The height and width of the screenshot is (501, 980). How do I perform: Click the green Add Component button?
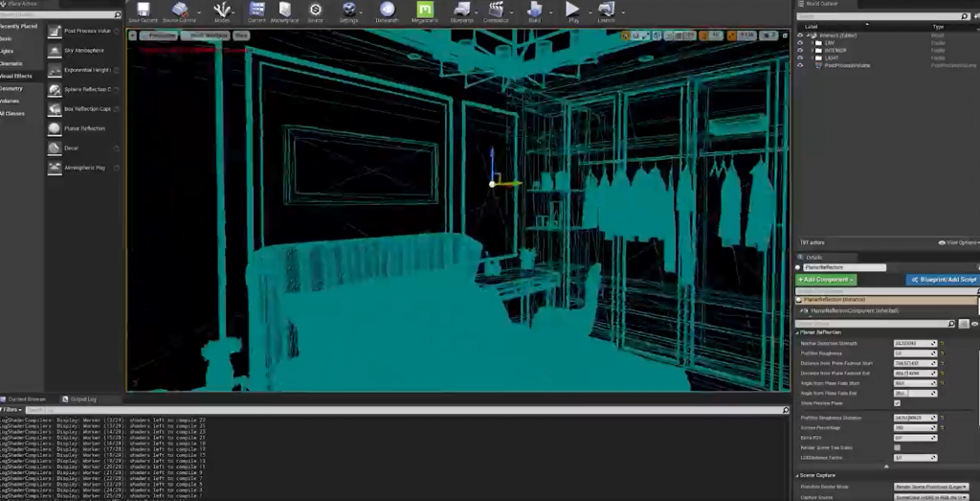pyautogui.click(x=826, y=280)
